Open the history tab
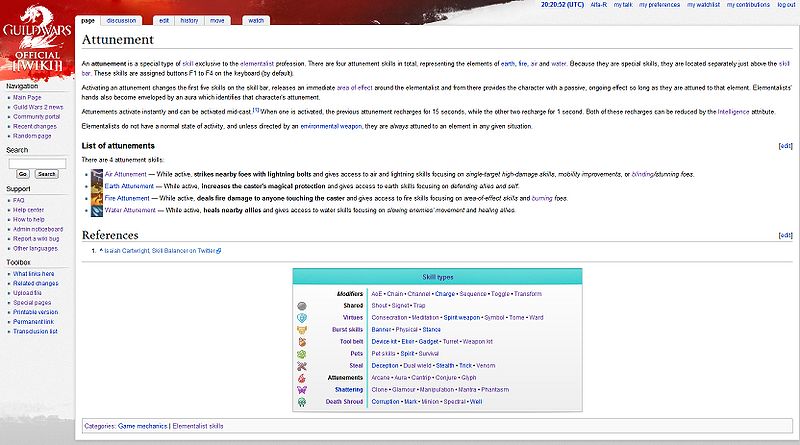Viewport: 800px width, 445px height. (189, 20)
